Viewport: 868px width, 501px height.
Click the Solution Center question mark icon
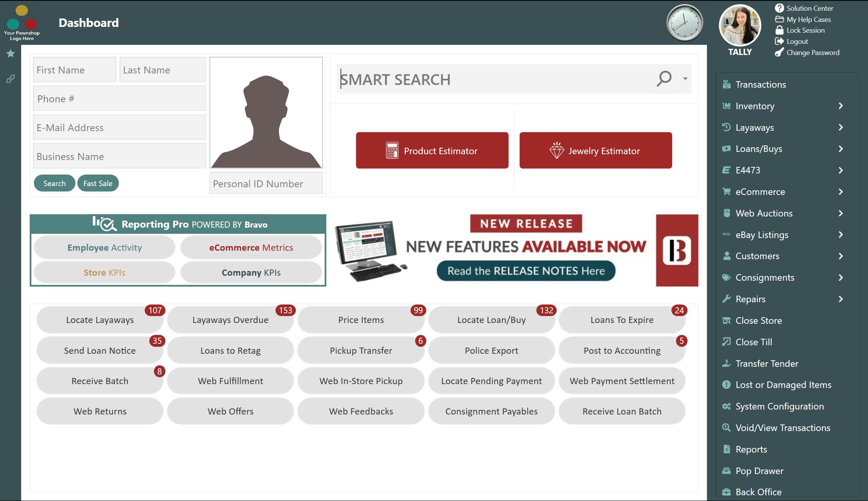(779, 8)
